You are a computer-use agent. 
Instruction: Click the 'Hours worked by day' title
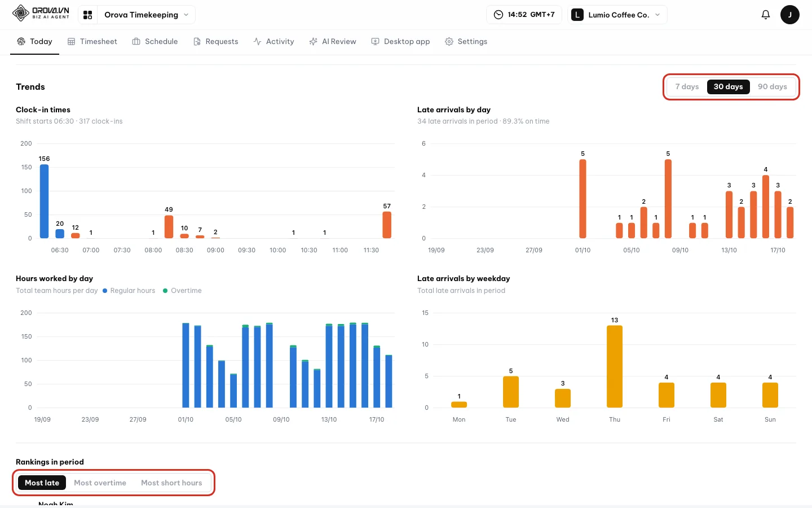[x=54, y=279]
